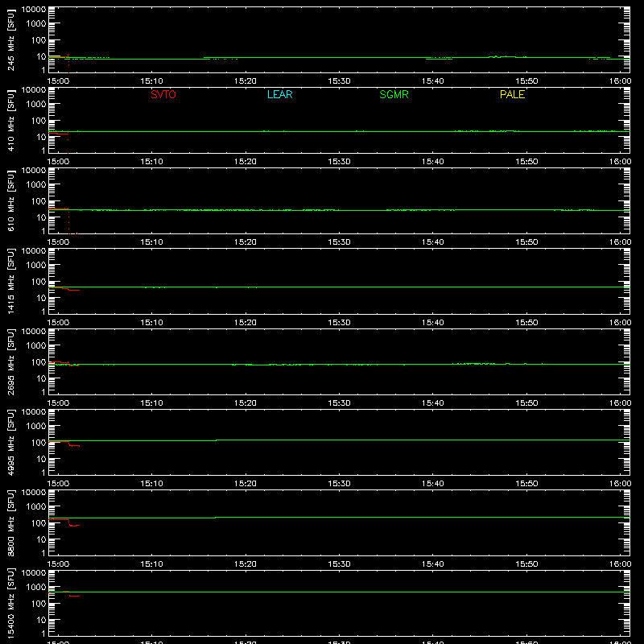Click the 15:00 time label under 4995 MHz panel
This screenshot has width=644, height=644.
[58, 484]
